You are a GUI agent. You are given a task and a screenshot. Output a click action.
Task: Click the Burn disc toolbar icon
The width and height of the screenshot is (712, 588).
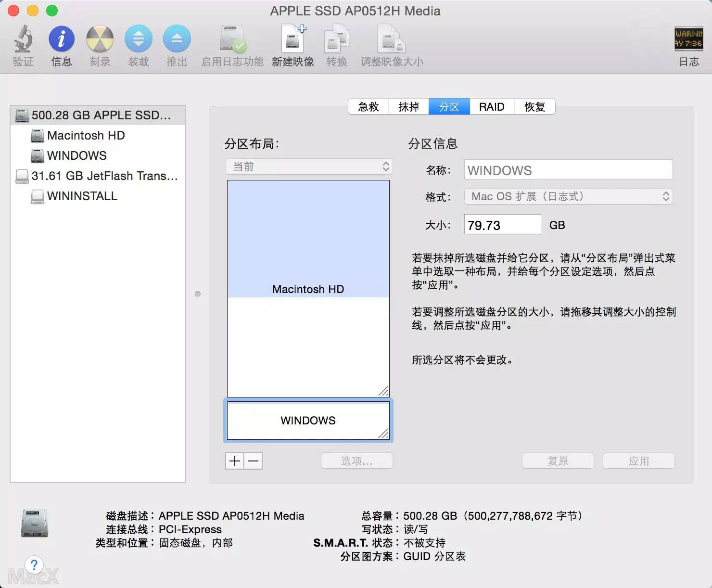click(100, 39)
